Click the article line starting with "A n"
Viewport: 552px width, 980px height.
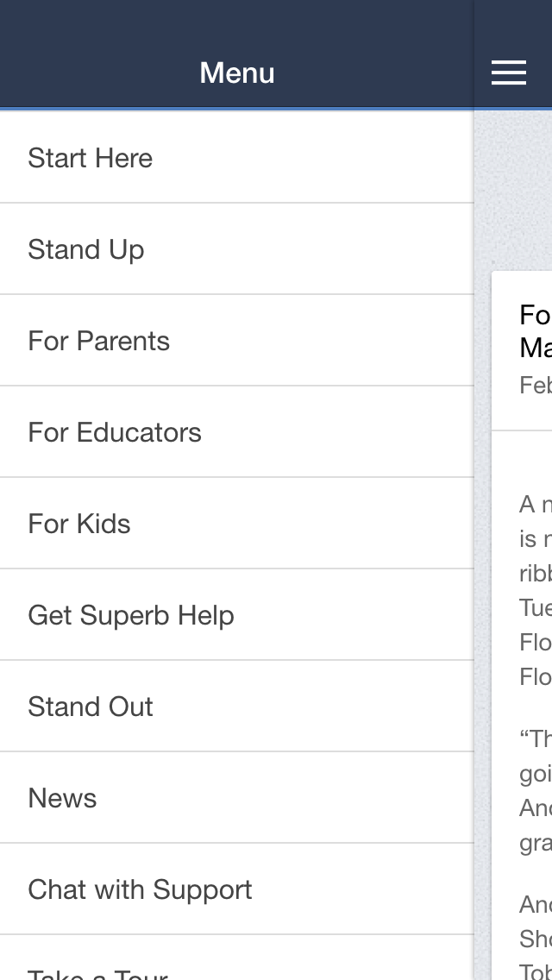tap(536, 504)
